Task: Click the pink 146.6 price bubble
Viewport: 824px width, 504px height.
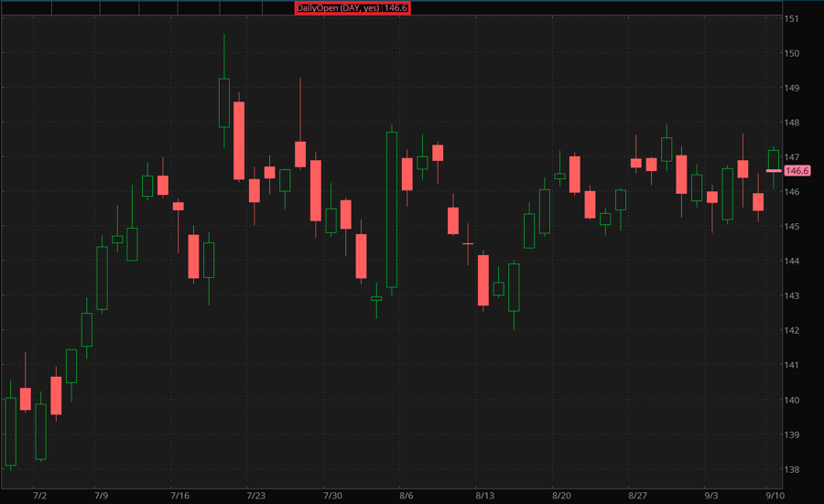Action: click(797, 171)
